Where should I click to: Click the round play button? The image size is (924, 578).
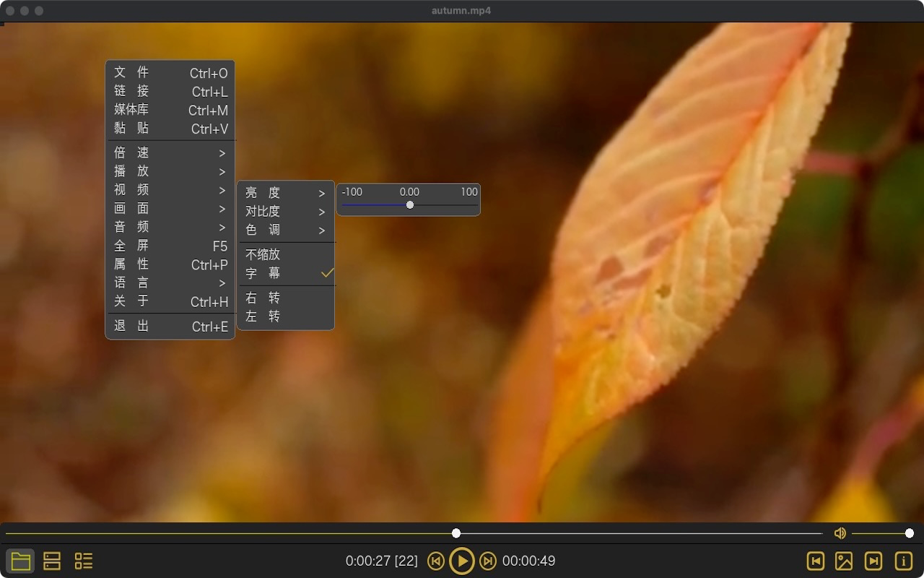pos(462,561)
